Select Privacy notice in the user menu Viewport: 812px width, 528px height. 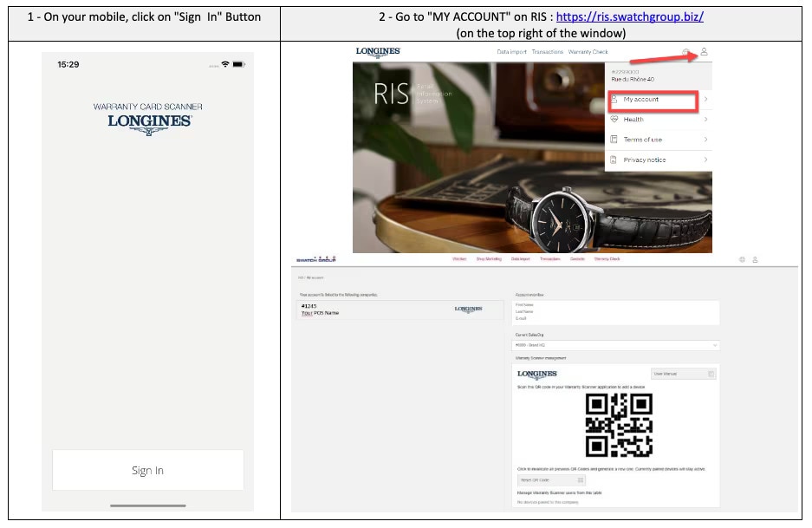[x=659, y=160]
